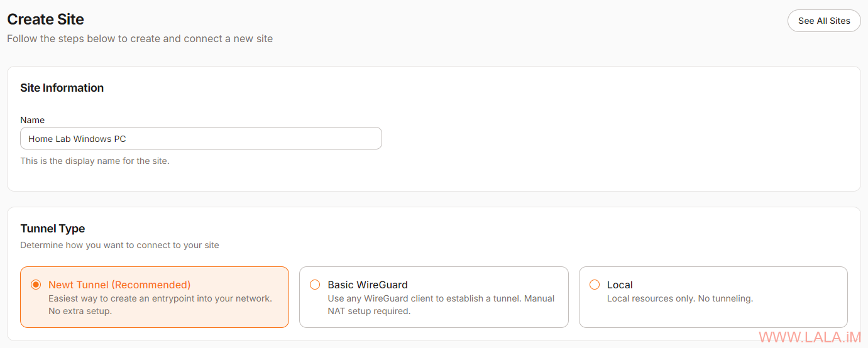Click the 'Tunnel Type' section heading
Viewport: 868px width, 348px height.
tap(52, 229)
